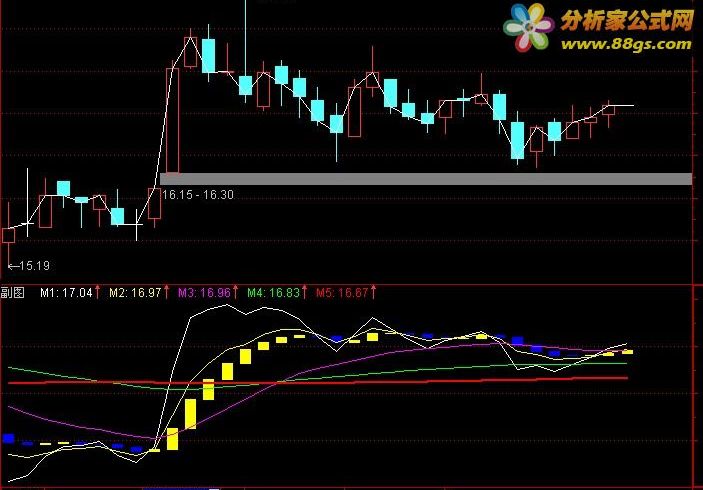Click the 15.19 low price marker

point(29,266)
